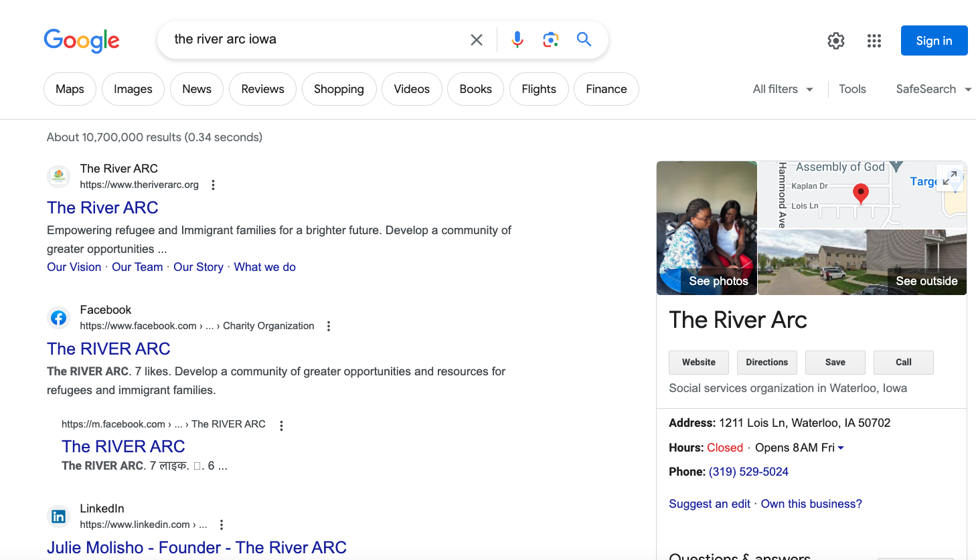Select the Maps filter tab
Screen dimensions: 976x560
click(x=70, y=89)
